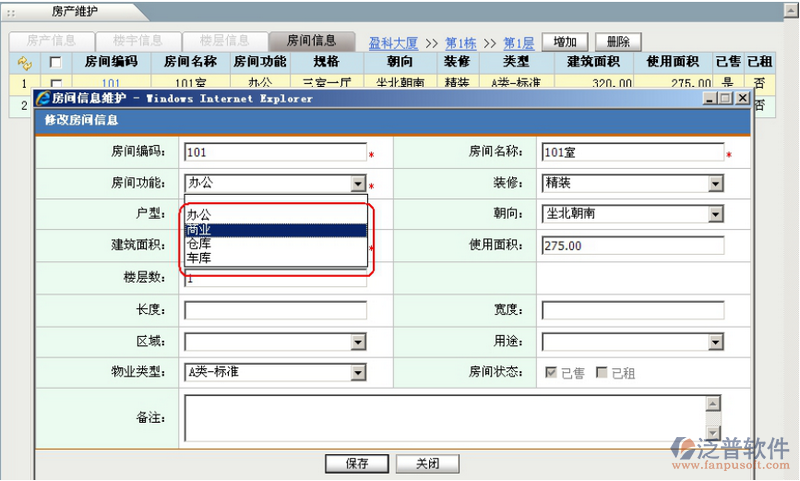Click into the 房间名称 input field
Viewport: 800px width, 481px height.
(x=632, y=153)
